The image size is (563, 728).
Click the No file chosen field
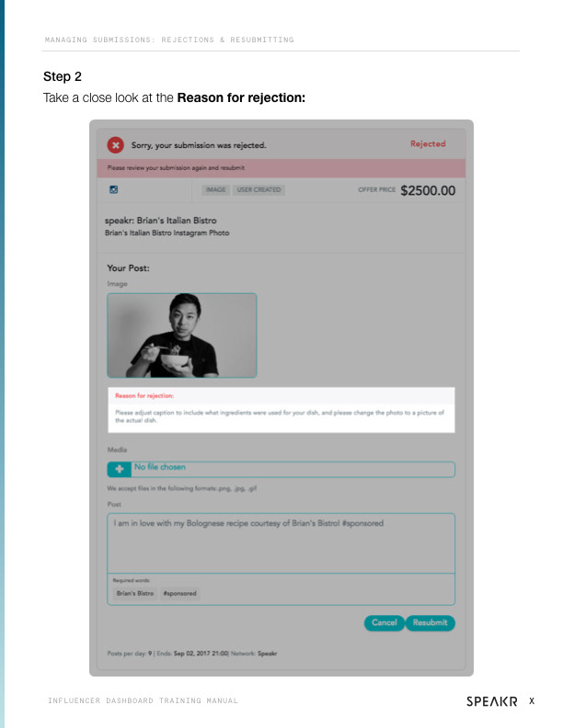pos(293,469)
